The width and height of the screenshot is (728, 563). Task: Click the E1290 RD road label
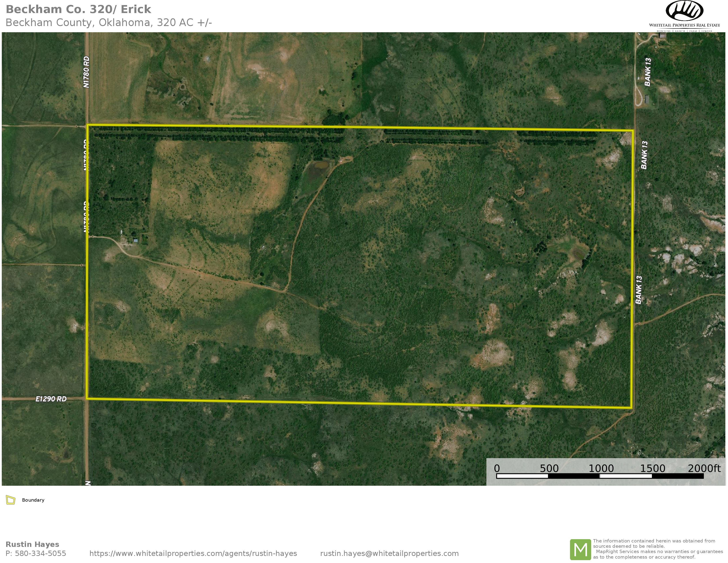point(51,399)
